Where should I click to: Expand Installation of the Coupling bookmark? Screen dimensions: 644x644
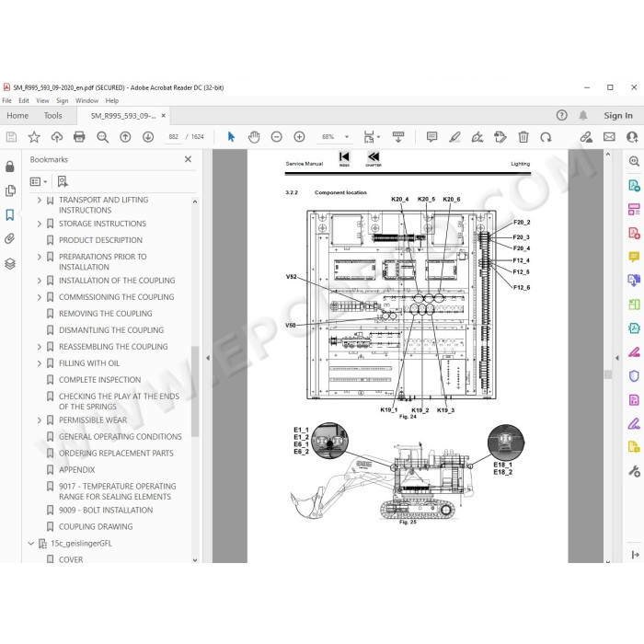pyautogui.click(x=39, y=281)
